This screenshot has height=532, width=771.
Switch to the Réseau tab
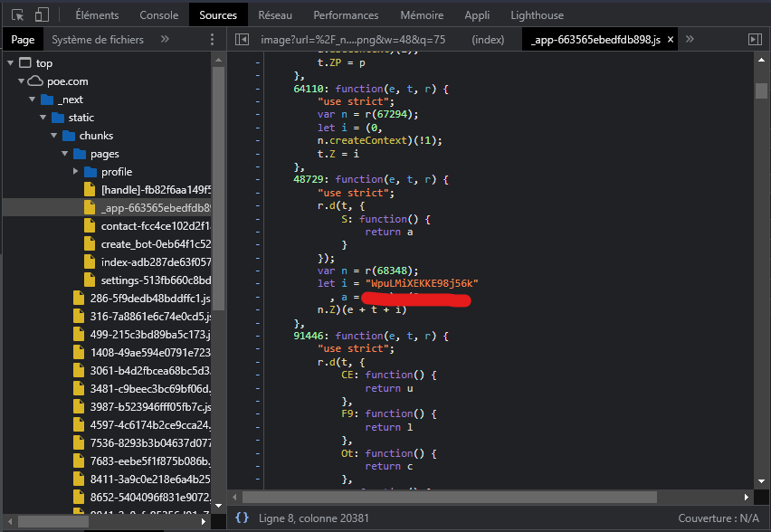[x=274, y=15]
